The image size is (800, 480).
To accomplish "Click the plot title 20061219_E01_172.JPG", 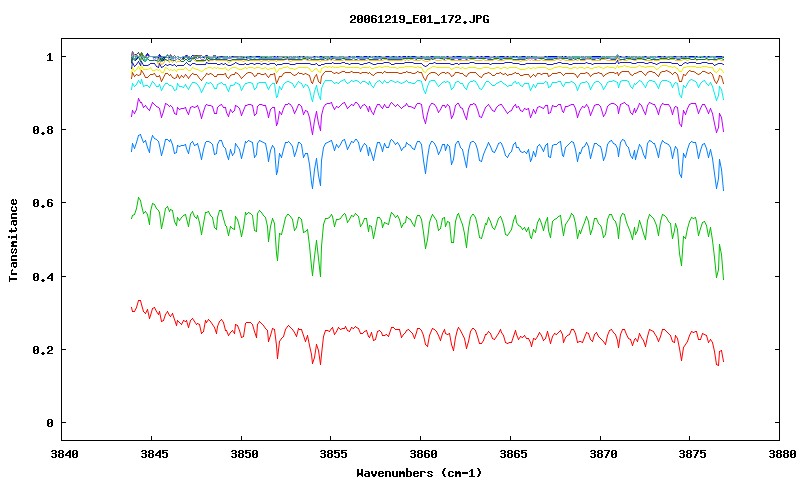I will [419, 19].
